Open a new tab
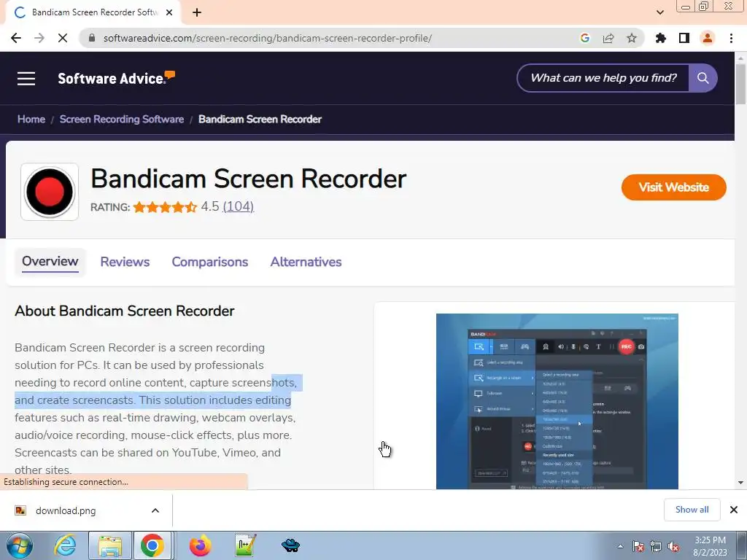The image size is (747, 560). (x=197, y=12)
